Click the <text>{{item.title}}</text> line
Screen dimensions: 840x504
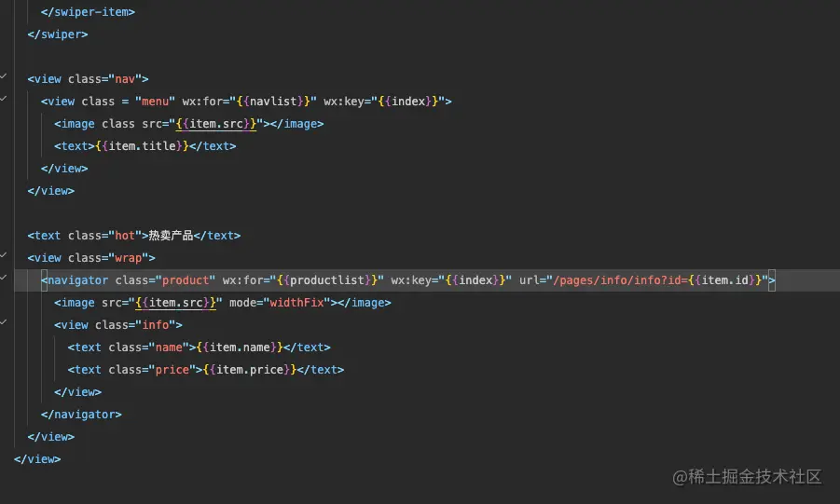point(145,146)
